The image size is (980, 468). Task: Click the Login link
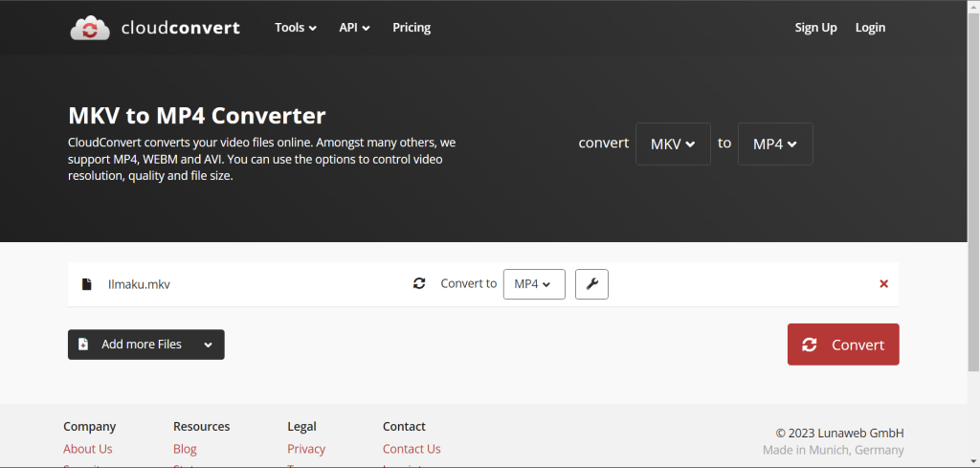(x=870, y=28)
